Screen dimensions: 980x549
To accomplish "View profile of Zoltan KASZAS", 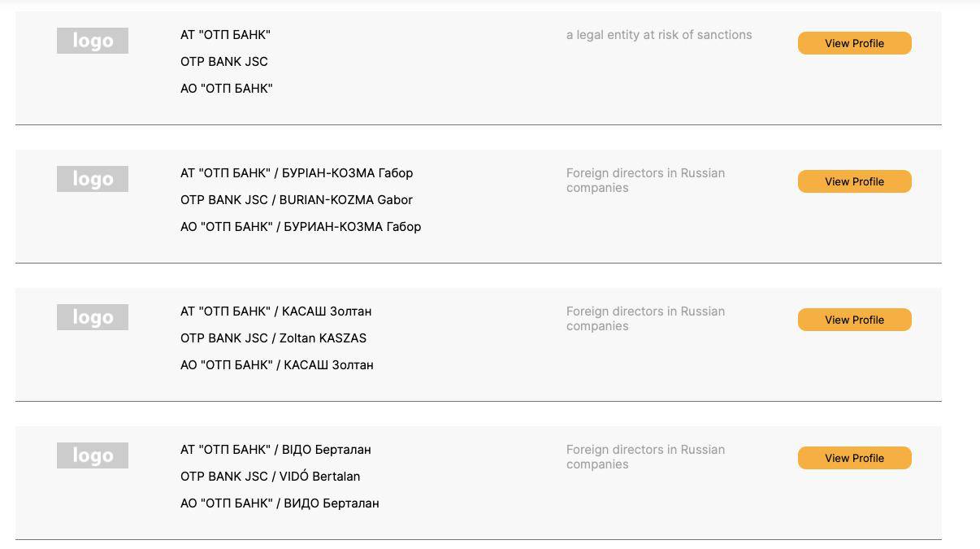I will coord(854,320).
